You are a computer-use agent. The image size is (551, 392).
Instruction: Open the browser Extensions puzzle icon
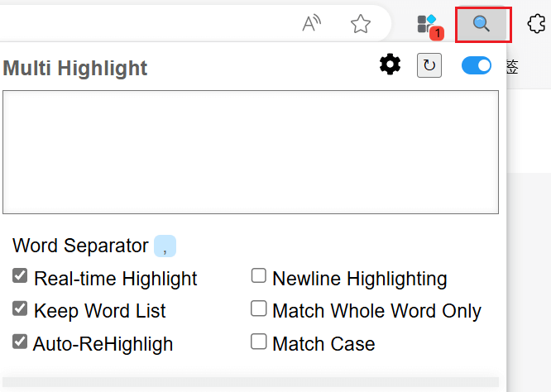537,24
